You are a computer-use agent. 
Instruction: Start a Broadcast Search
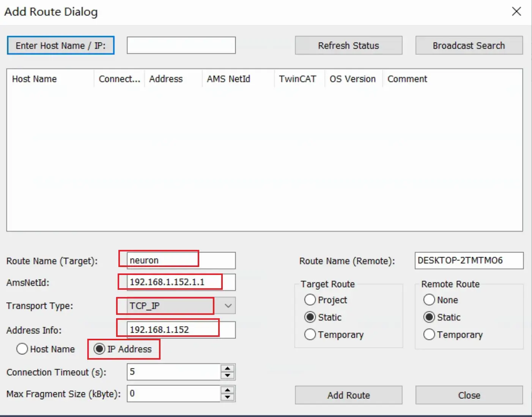coord(469,45)
